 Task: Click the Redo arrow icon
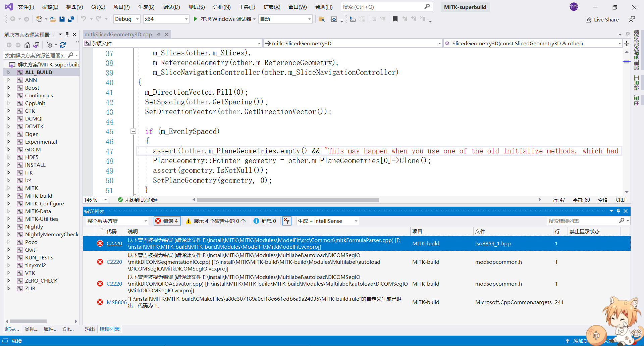pyautogui.click(x=98, y=19)
